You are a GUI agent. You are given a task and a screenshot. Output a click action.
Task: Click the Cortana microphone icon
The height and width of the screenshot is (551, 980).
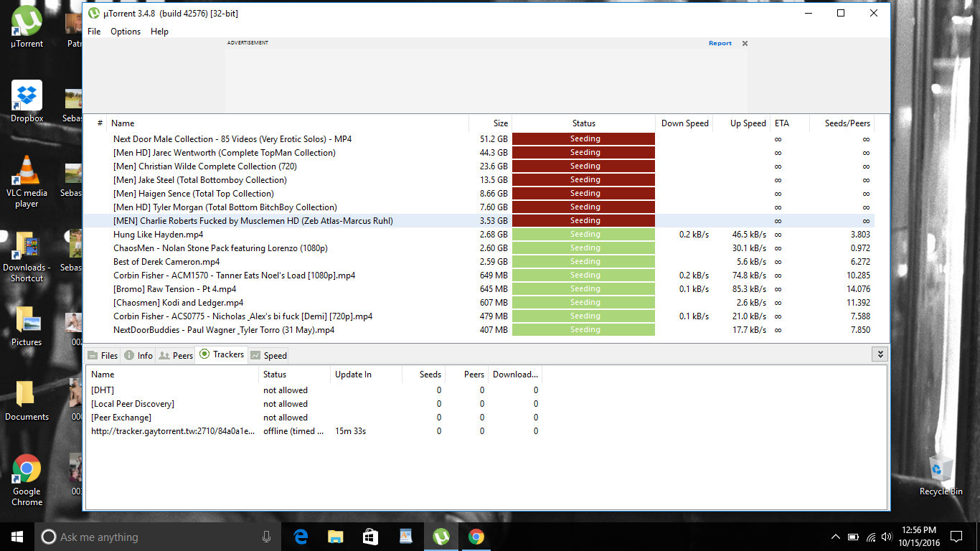(x=267, y=537)
